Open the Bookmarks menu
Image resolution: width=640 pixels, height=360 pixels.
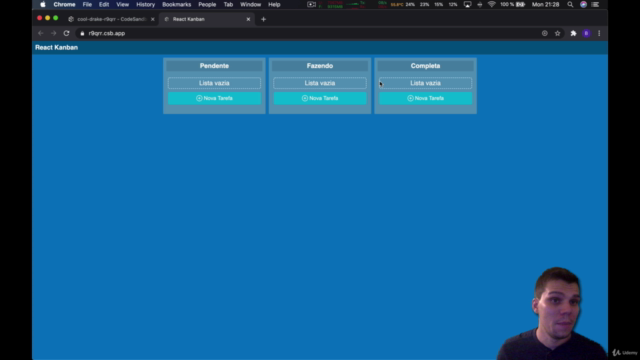click(176, 4)
